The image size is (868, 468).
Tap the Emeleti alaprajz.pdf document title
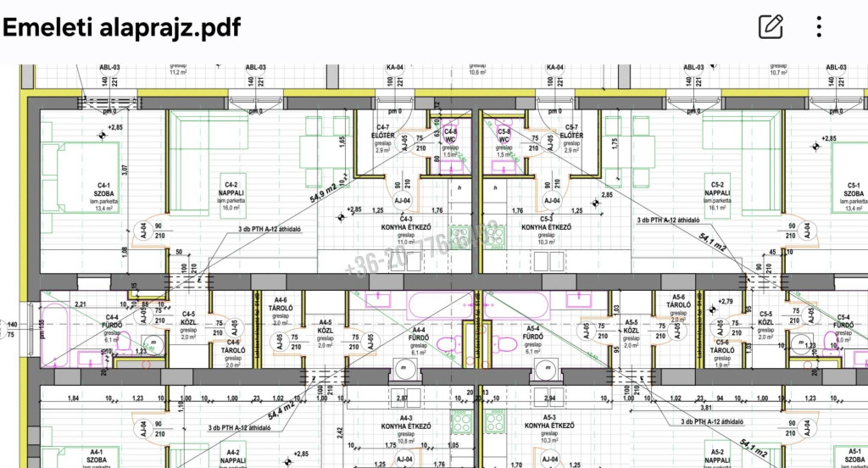[x=121, y=26]
